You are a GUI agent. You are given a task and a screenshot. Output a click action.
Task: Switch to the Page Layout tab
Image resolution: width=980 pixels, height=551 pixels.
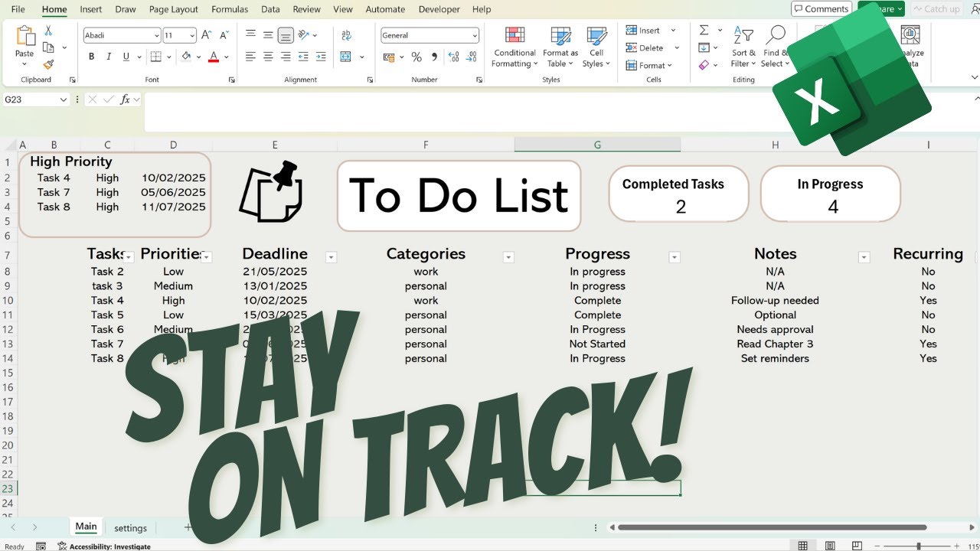[173, 9]
